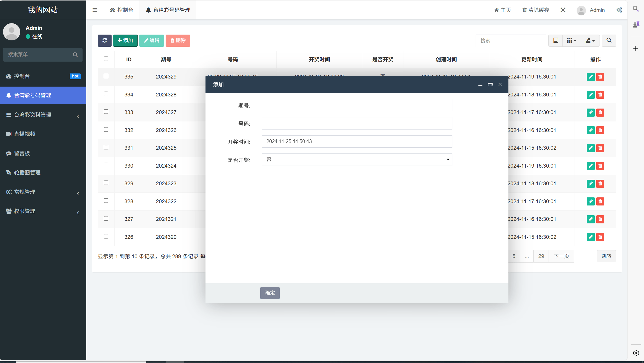Viewport: 644px width, 363px height.
Task: Click the refresh/reload icon button
Action: click(x=105, y=41)
